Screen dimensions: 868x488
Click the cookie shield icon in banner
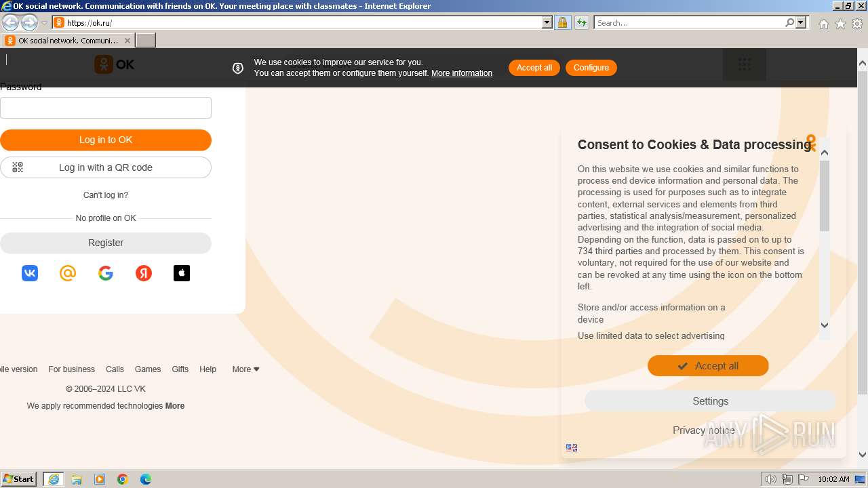tap(238, 68)
